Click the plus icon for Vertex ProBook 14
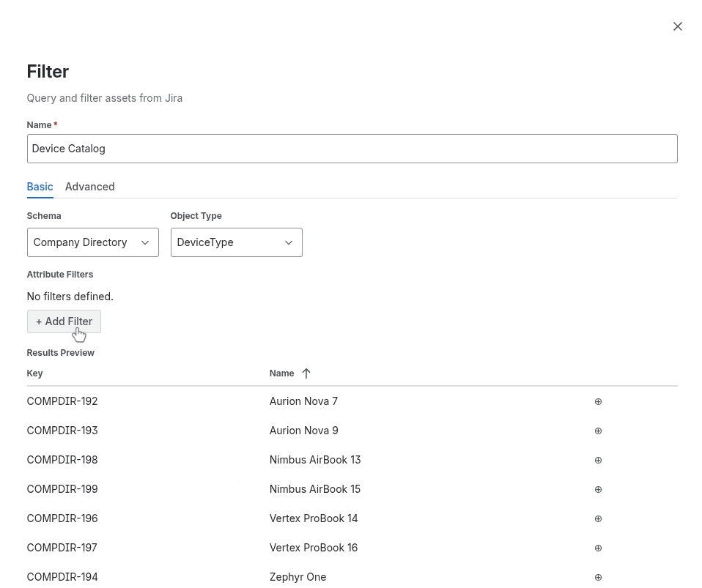 pos(598,518)
